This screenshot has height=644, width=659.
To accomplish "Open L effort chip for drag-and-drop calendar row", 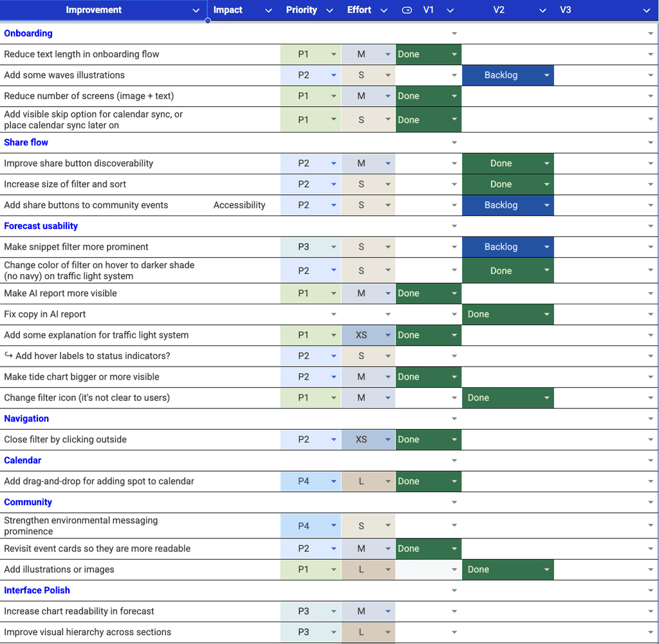I will pyautogui.click(x=368, y=481).
